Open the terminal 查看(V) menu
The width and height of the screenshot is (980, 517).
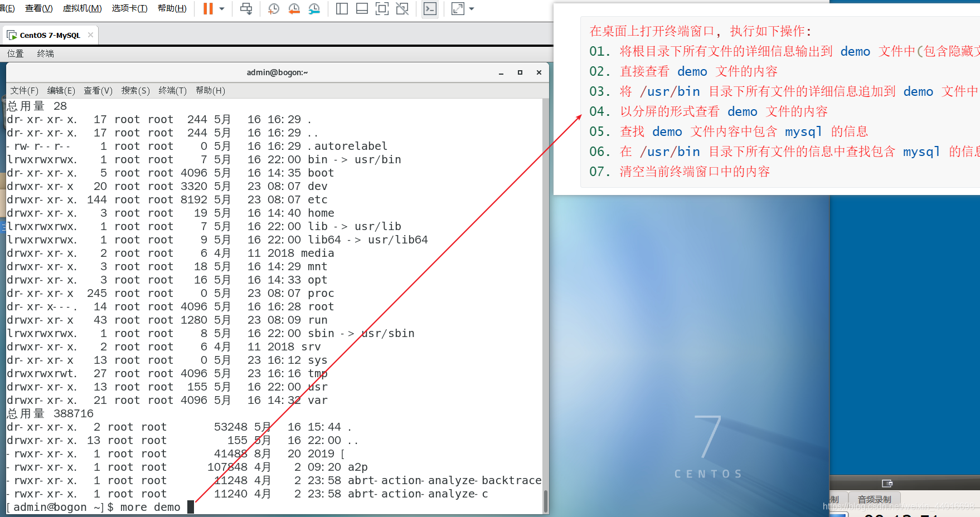98,90
